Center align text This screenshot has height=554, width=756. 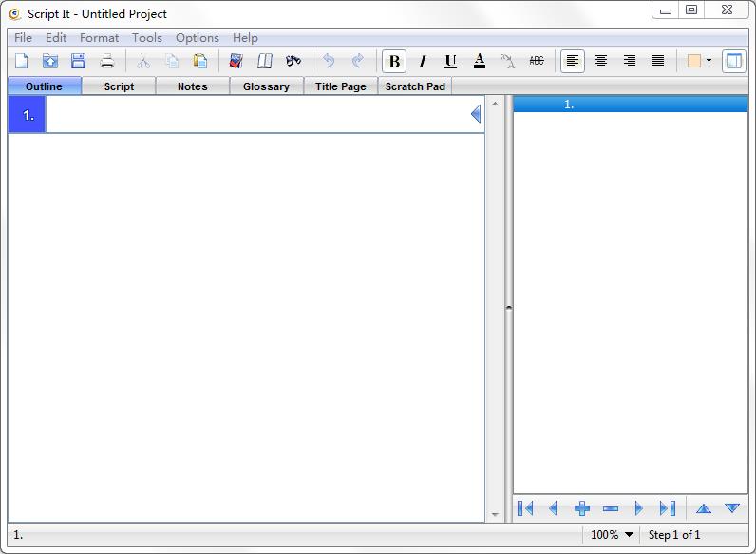pos(601,61)
